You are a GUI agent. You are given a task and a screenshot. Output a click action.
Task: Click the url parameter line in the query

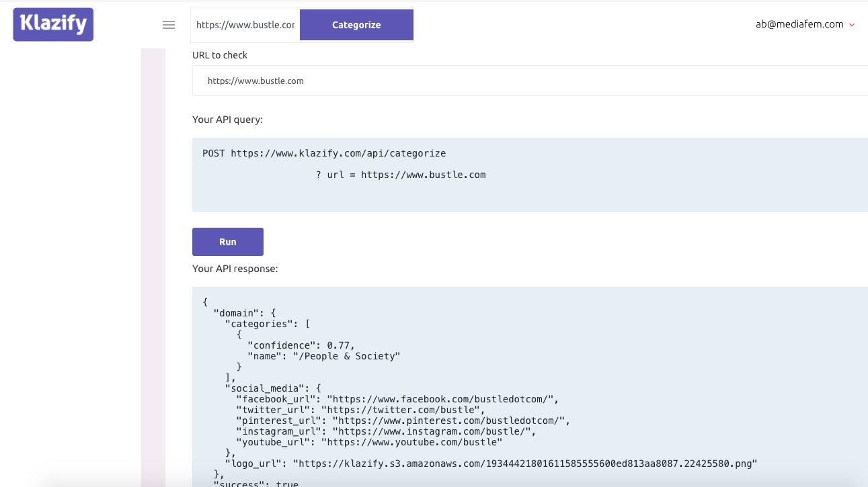[x=401, y=175]
